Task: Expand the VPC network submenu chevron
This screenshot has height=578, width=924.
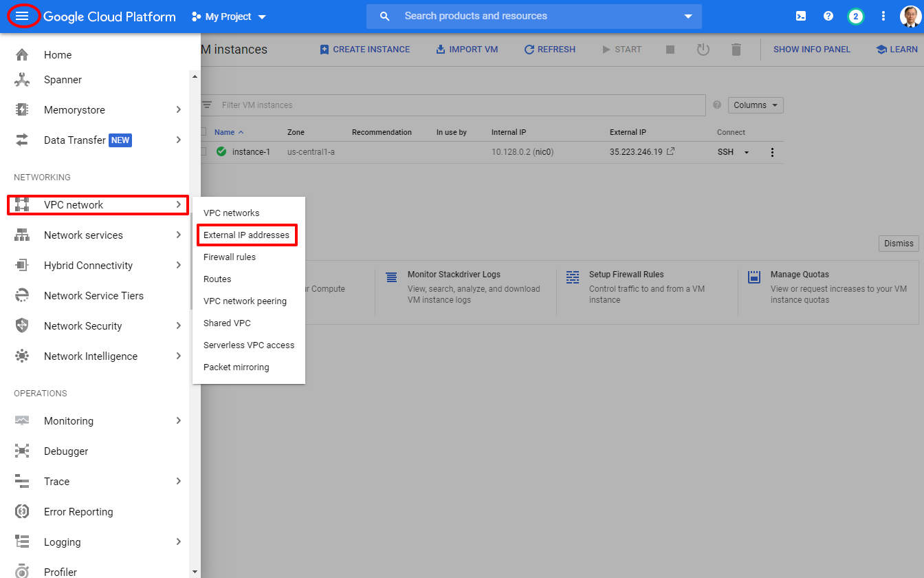Action: (x=178, y=205)
